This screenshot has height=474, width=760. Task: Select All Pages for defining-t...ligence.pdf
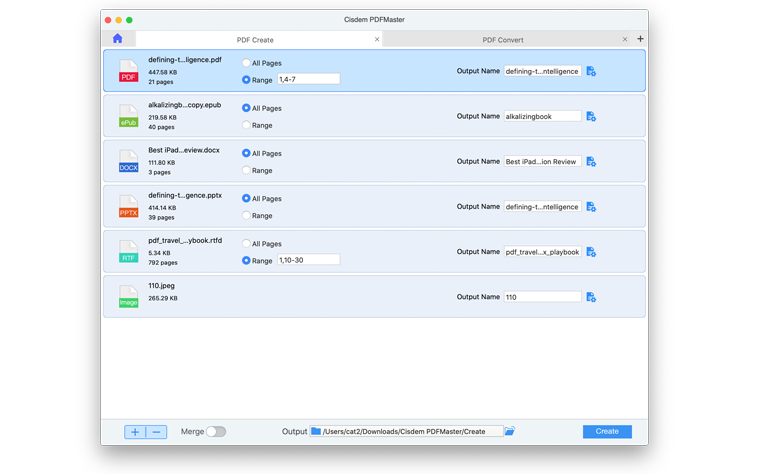pos(246,63)
